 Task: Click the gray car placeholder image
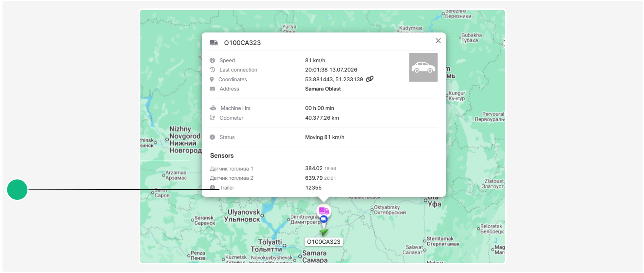(423, 67)
